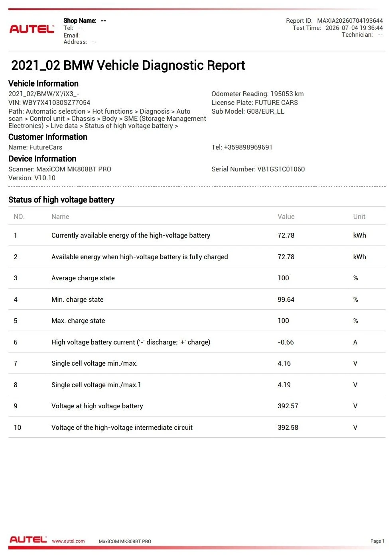
Task: Click the Average charge state row
Action: (197, 278)
